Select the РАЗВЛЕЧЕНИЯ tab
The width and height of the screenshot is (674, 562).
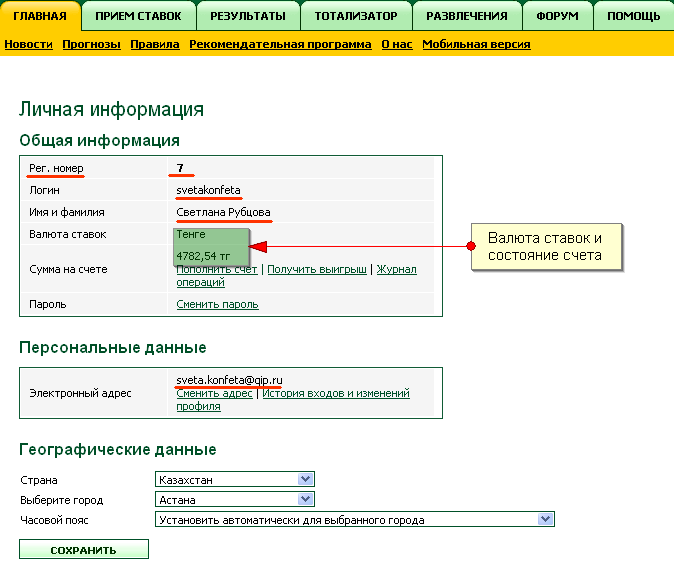468,16
